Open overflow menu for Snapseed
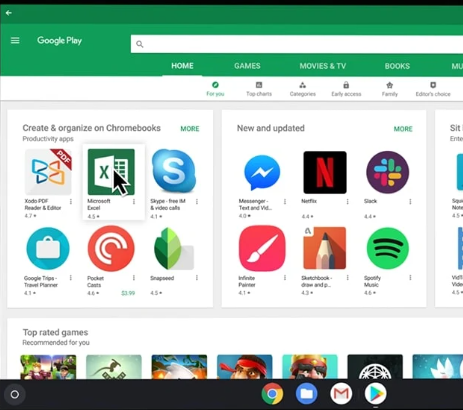Screen dimensions: 463x410 [197, 278]
